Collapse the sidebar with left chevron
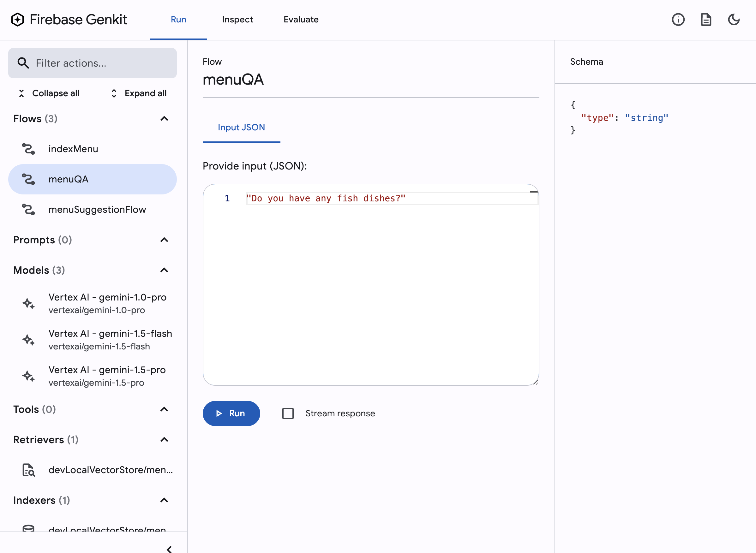Image resolution: width=756 pixels, height=553 pixels. (169, 549)
